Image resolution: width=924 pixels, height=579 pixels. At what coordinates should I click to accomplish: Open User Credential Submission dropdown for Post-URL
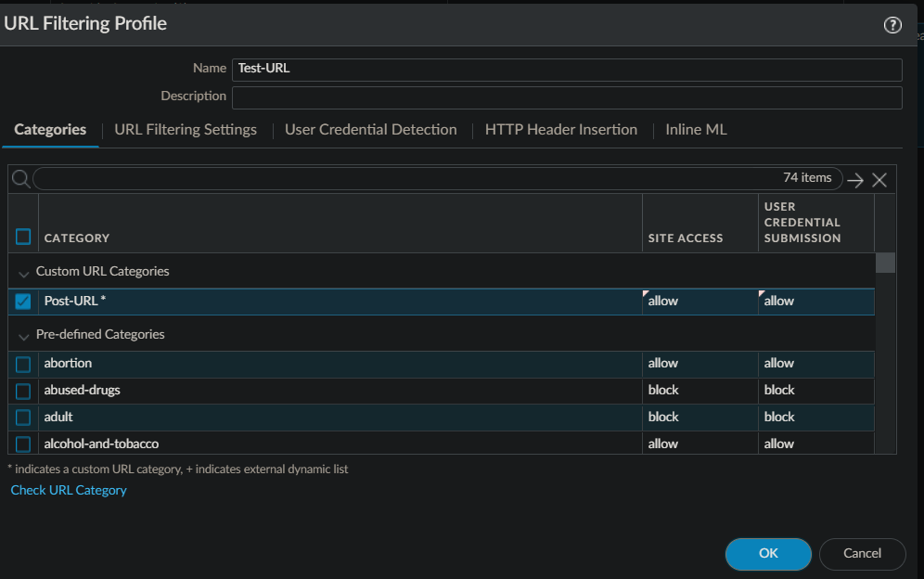point(816,302)
